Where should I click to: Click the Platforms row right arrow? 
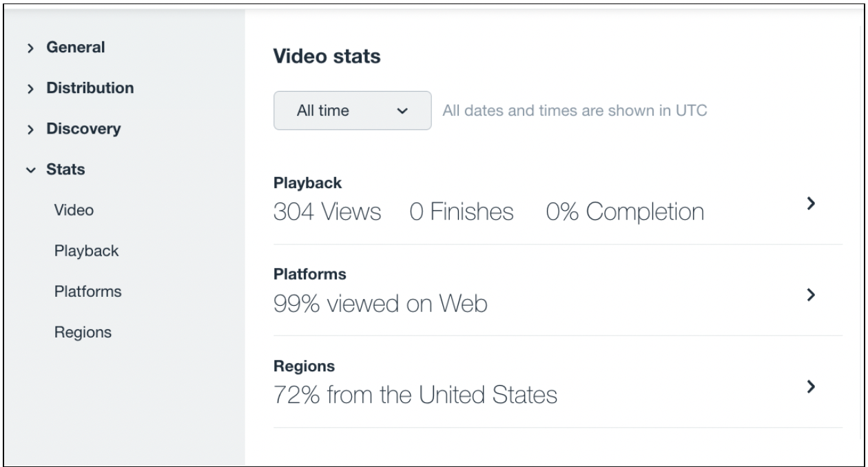point(811,295)
